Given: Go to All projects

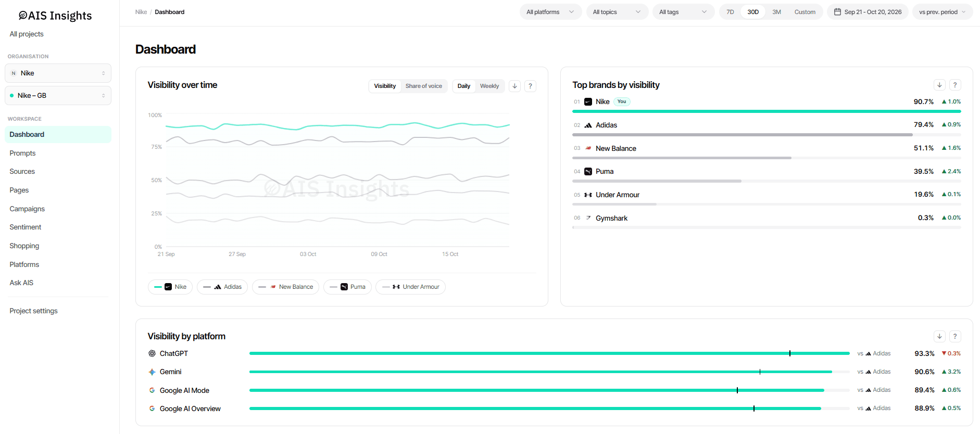Looking at the screenshot, I should [27, 34].
